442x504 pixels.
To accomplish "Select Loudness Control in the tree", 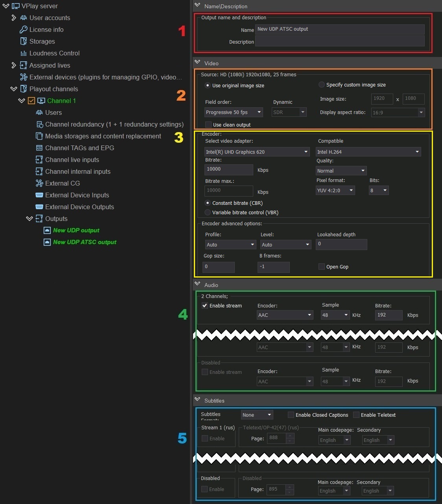I will (x=54, y=53).
